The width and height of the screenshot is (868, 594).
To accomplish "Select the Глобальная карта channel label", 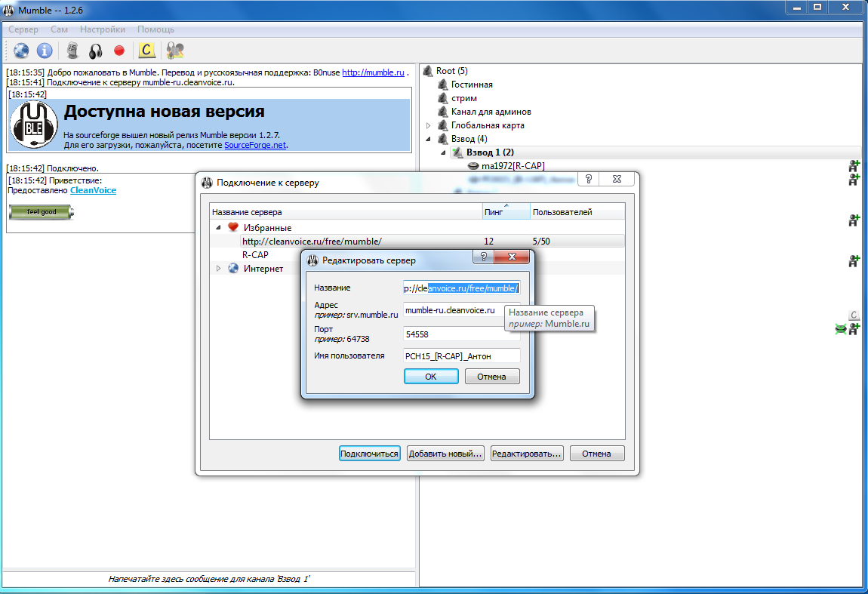I will (488, 125).
